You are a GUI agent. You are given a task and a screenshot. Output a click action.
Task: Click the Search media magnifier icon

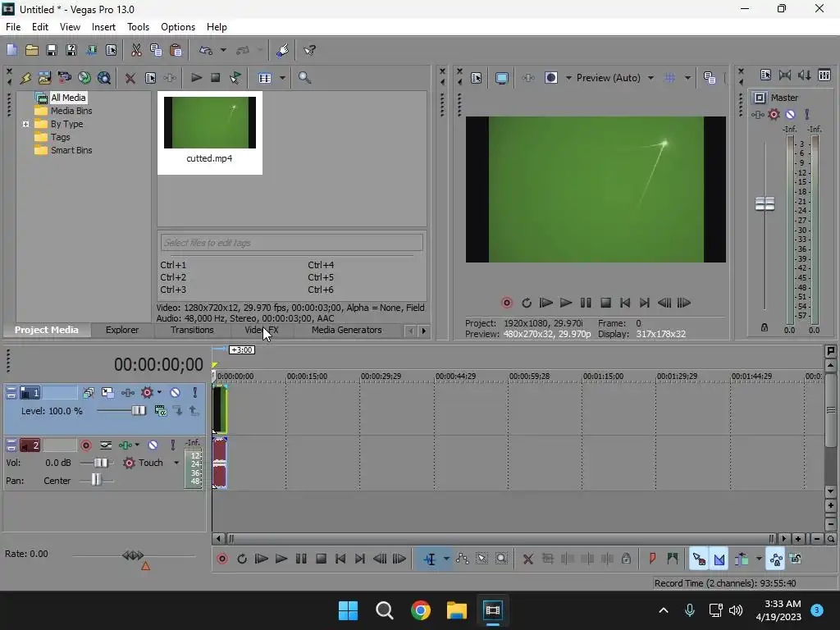tap(304, 78)
